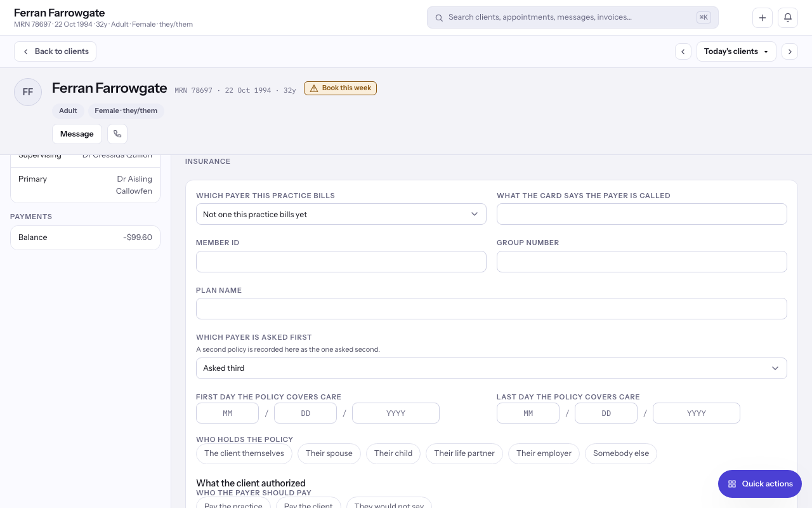Image resolution: width=812 pixels, height=508 pixels.
Task: Click Back to clients button
Action: (x=55, y=51)
